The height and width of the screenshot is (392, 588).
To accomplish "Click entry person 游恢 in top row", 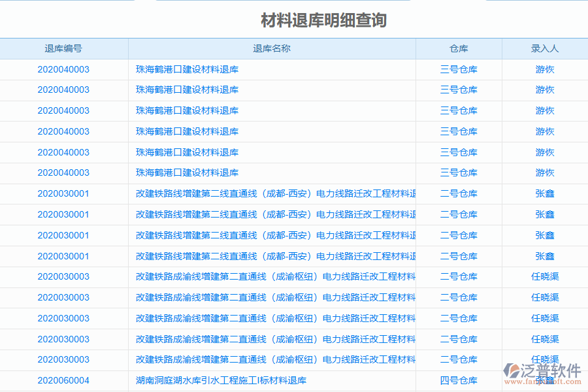I will click(545, 69).
